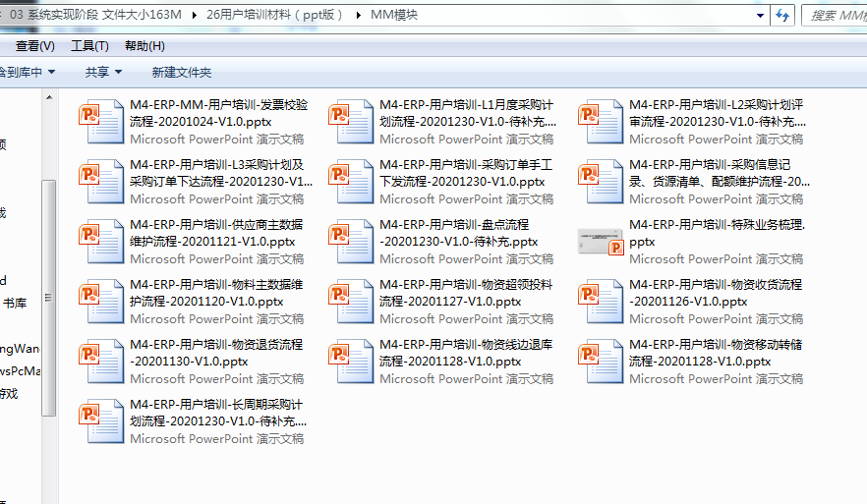This screenshot has width=867, height=504.
Task: Open the 帮助(H) menu
Action: pos(144,46)
